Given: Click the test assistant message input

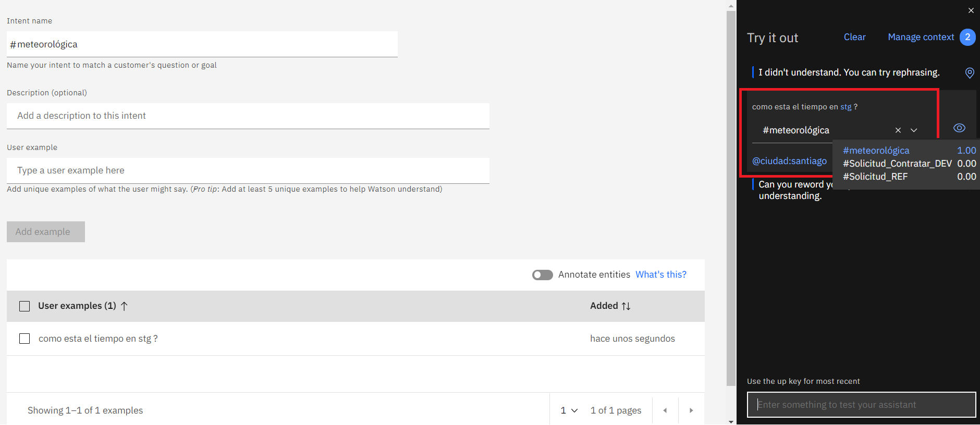Looking at the screenshot, I should point(861,405).
